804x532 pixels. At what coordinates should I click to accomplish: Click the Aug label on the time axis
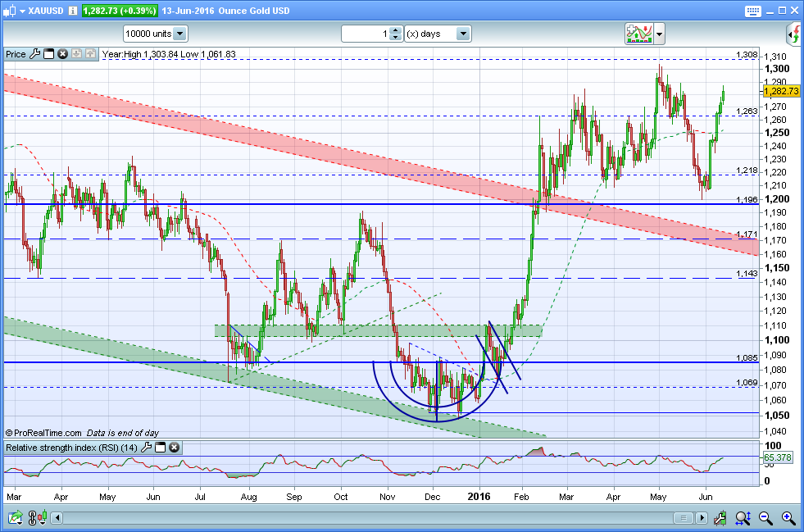point(248,497)
